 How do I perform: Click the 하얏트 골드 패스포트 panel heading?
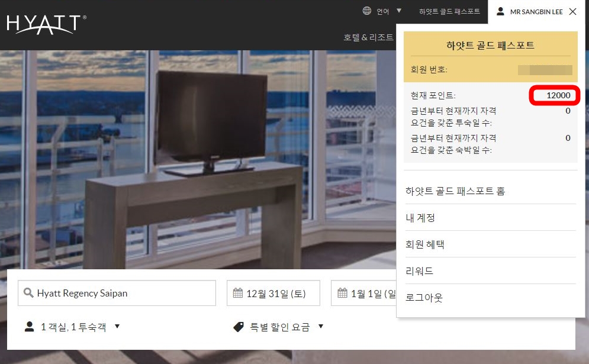point(490,46)
